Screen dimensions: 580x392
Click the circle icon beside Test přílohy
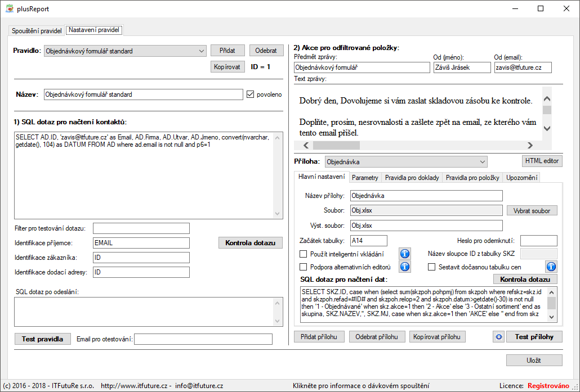[498, 336]
